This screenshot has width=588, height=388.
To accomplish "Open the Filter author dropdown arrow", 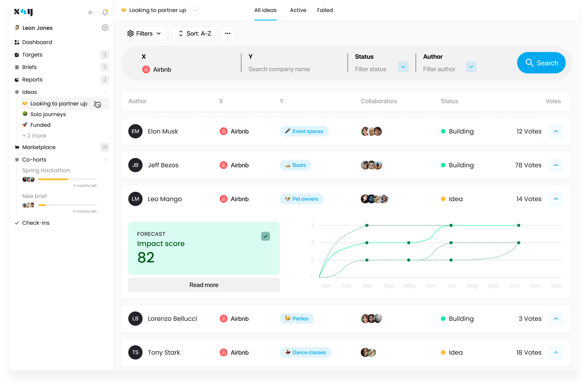I will click(471, 67).
